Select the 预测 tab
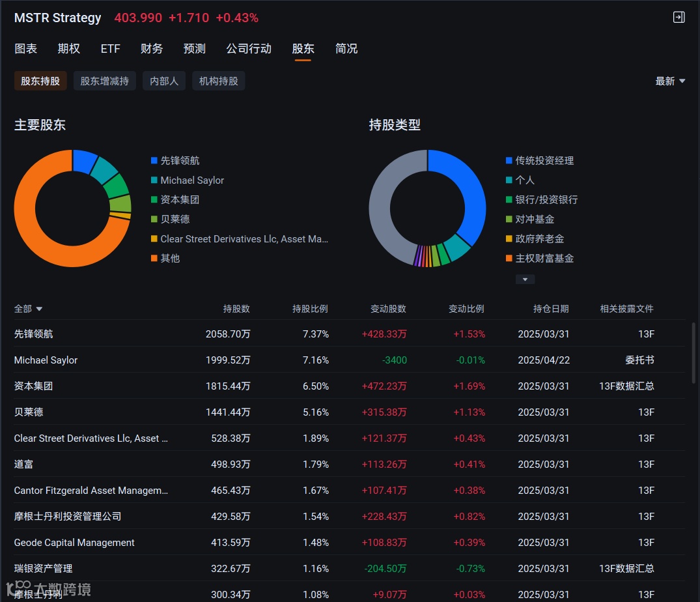The image size is (700, 602). [x=195, y=49]
